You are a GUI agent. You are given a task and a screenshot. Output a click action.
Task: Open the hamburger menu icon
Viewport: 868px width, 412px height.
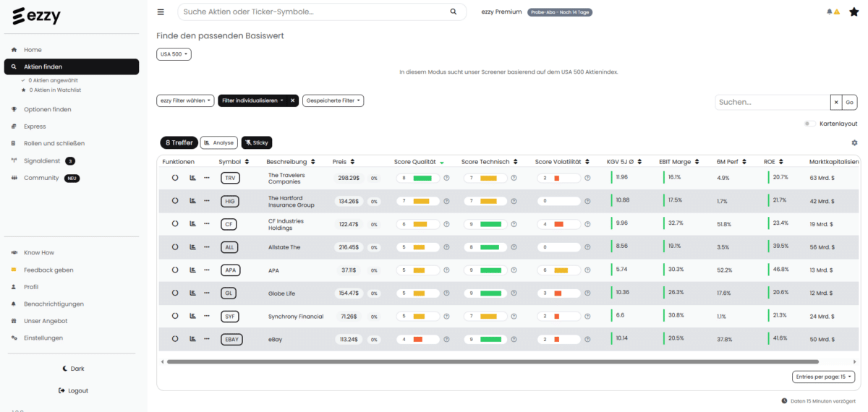(161, 12)
